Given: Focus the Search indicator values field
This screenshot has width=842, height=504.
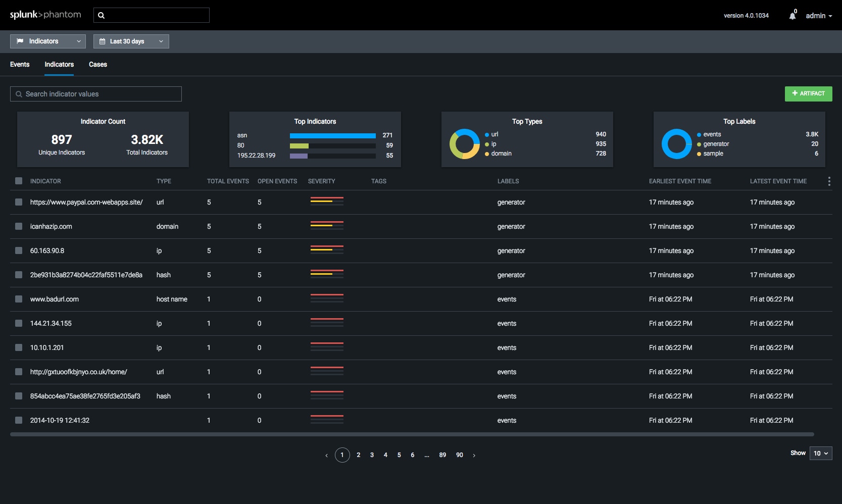Looking at the screenshot, I should (x=96, y=94).
